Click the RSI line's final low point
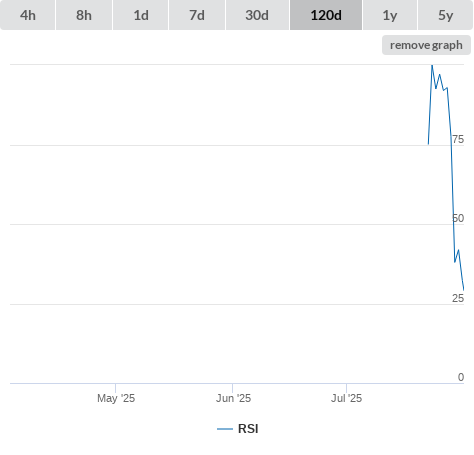This screenshot has width=474, height=455. [x=464, y=290]
